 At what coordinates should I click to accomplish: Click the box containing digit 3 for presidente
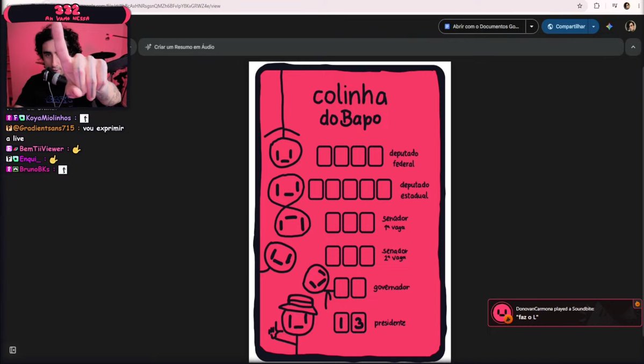coord(359,323)
